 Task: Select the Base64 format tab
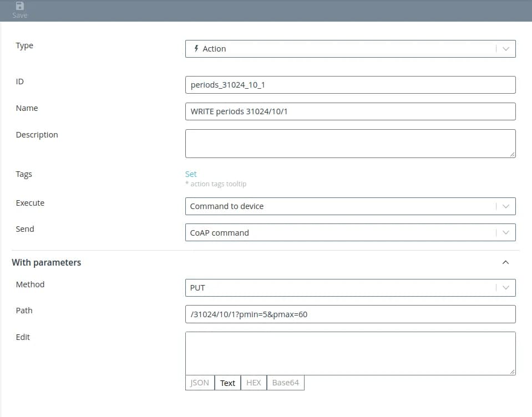tap(285, 383)
